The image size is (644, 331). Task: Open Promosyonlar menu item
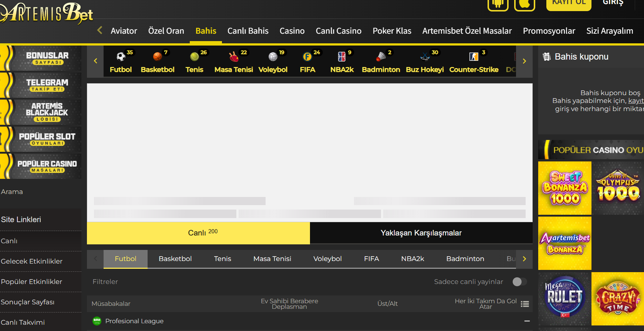549,31
